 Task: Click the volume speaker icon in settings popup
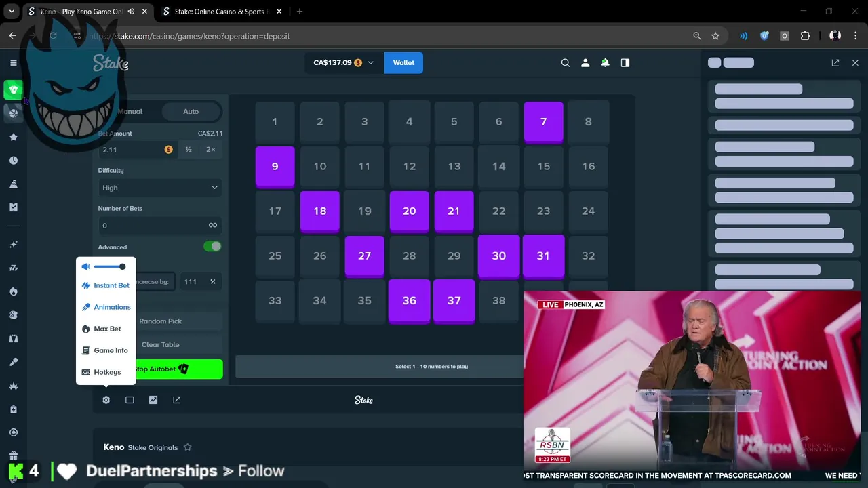pyautogui.click(x=86, y=266)
